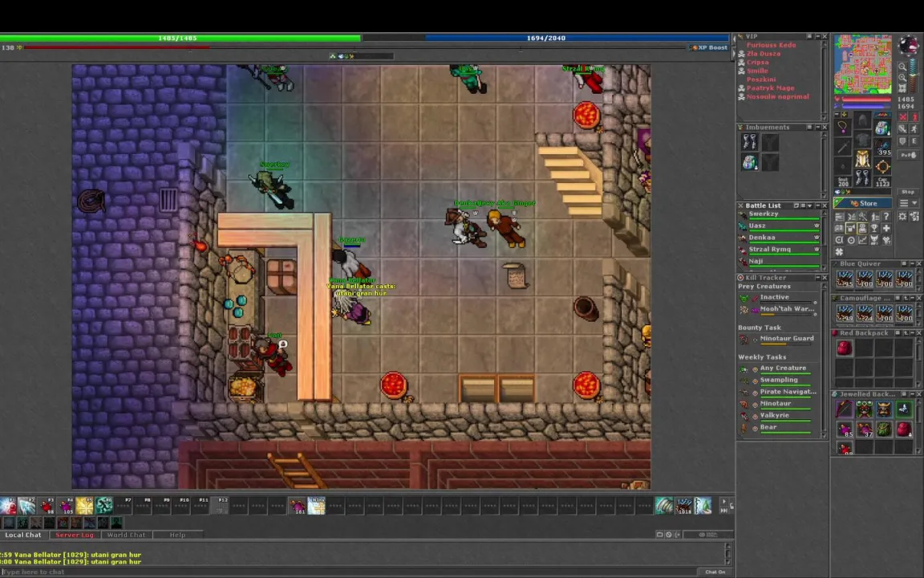This screenshot has width=924, height=578.
Task: Collapse the Kill Tracker panel
Action: 818,277
